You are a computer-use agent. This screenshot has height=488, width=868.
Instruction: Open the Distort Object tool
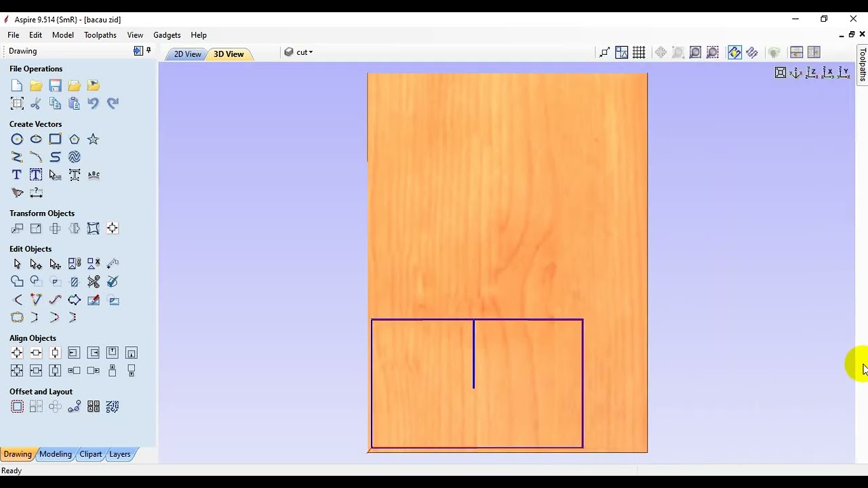93,228
